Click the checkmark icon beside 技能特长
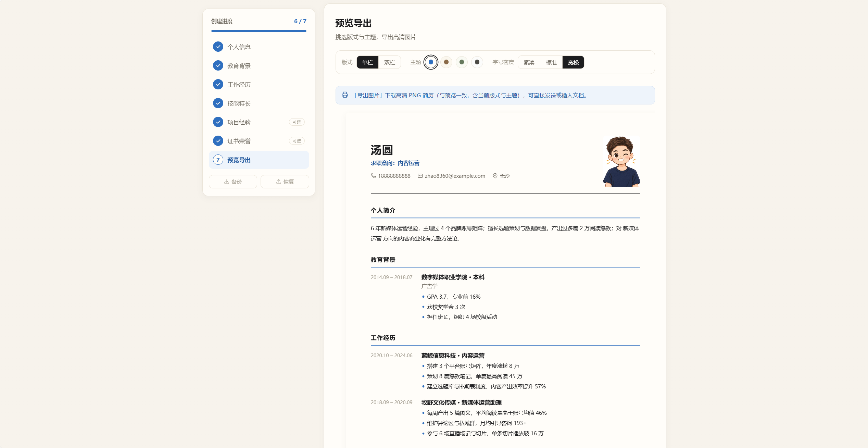This screenshot has width=868, height=448. click(x=218, y=103)
